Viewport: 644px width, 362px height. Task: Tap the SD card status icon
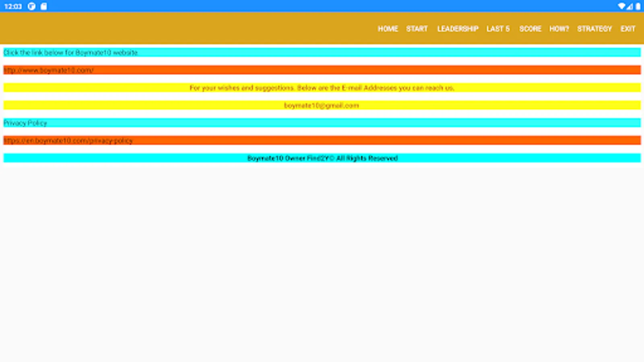click(43, 6)
